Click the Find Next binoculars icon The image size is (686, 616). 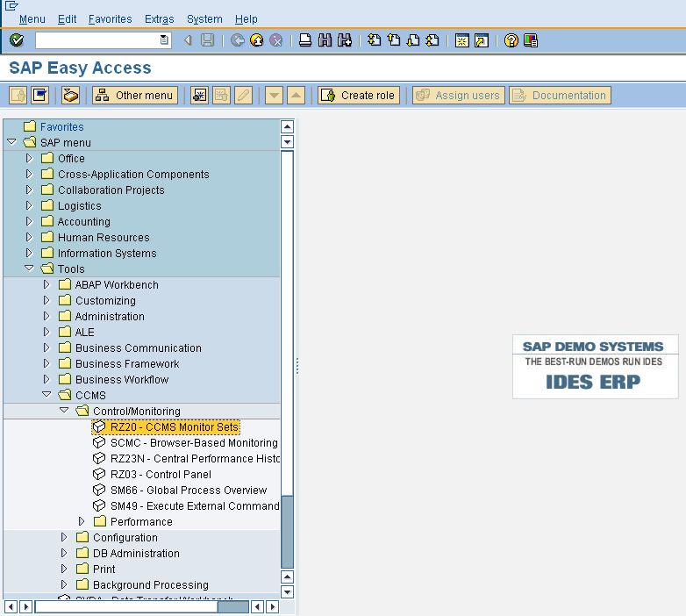click(344, 40)
